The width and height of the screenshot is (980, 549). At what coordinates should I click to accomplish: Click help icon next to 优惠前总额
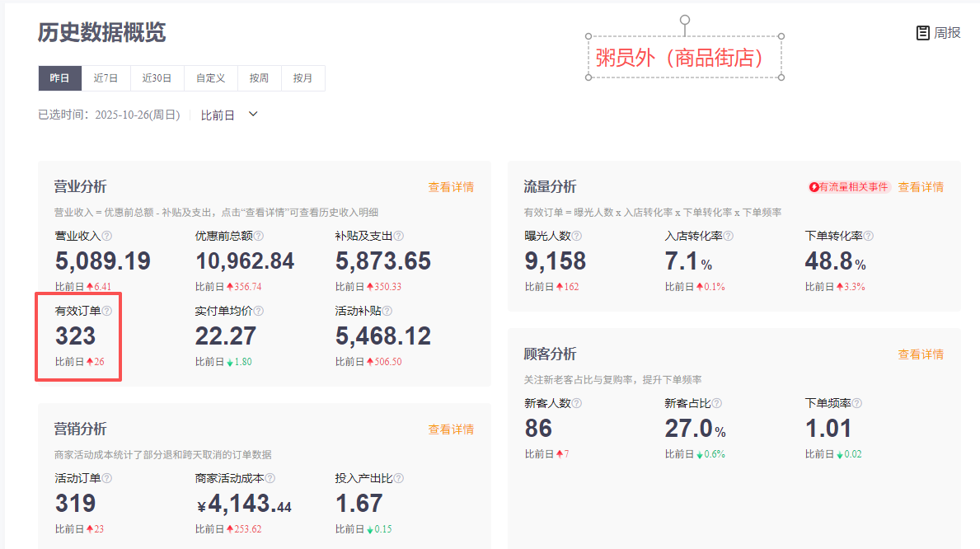[x=258, y=236]
